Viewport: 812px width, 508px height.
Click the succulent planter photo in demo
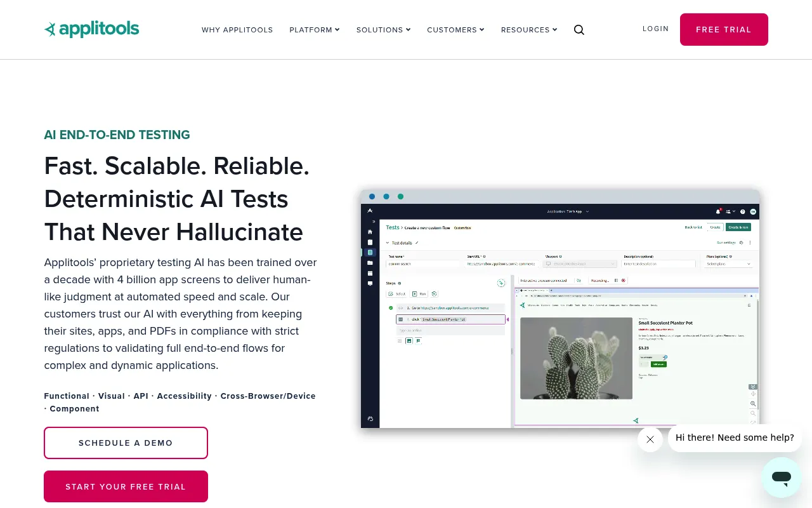[576, 358]
